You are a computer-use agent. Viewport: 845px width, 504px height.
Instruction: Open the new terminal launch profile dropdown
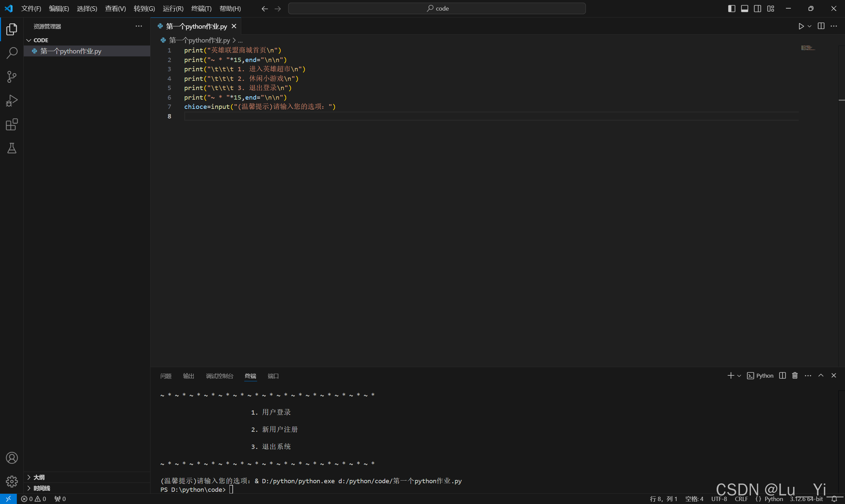point(739,376)
